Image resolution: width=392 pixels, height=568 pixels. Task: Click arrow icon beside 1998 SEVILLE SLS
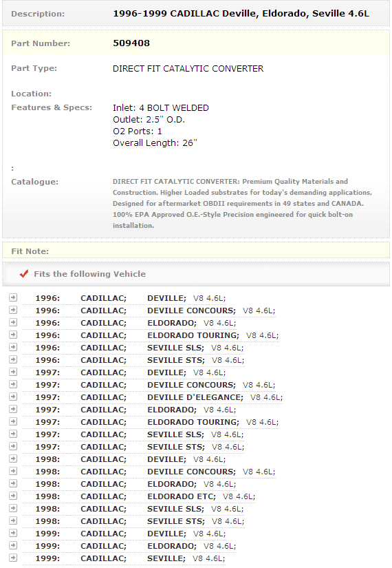click(13, 508)
